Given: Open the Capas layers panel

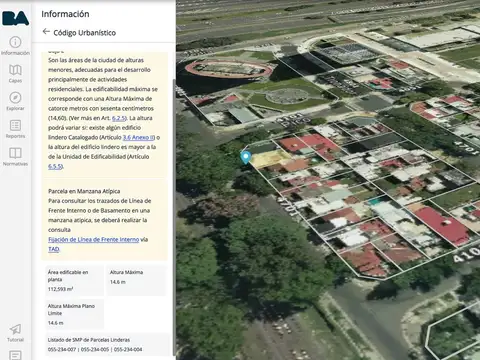Looking at the screenshot, I should click(x=15, y=73).
